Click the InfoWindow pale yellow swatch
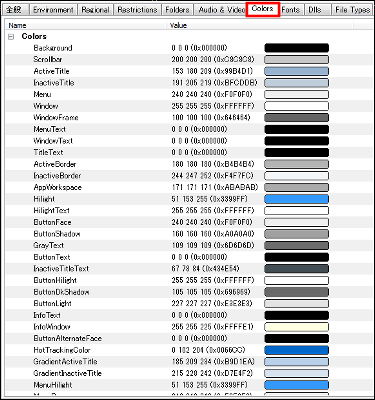375x400 pixels. [x=297, y=327]
